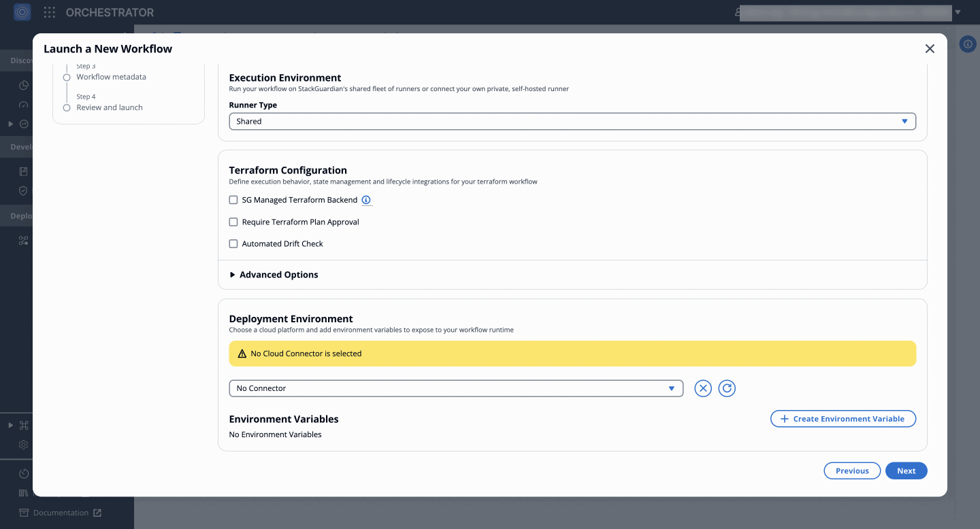Click the info icon at top right
The height and width of the screenshot is (529, 980).
[x=968, y=44]
